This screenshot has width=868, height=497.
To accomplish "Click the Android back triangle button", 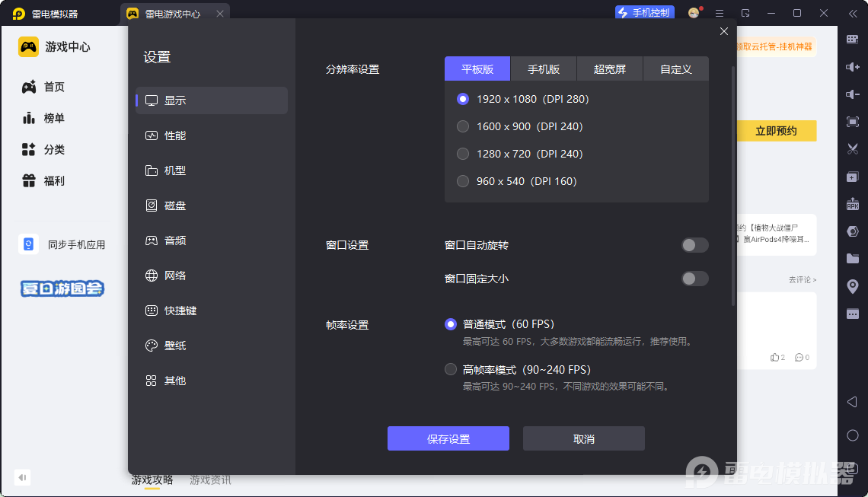I will 853,402.
